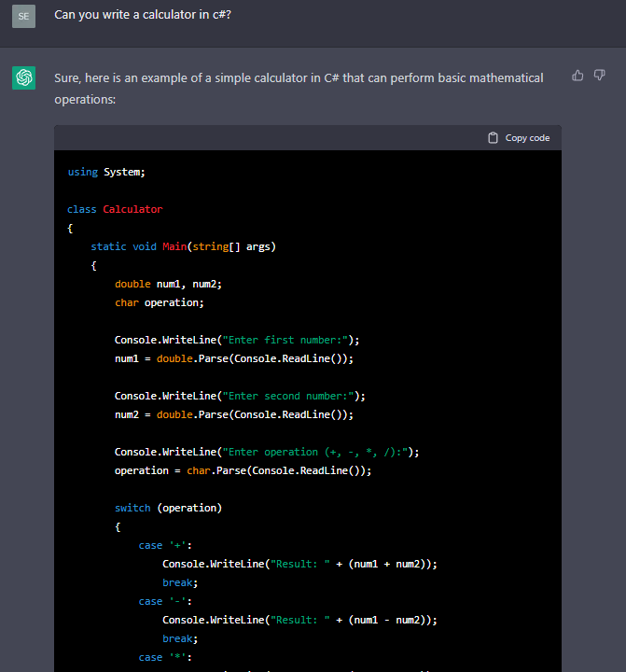Click the 'Enter first number:' WriteLine statement
Screen dimensions: 626x672
[237, 340]
